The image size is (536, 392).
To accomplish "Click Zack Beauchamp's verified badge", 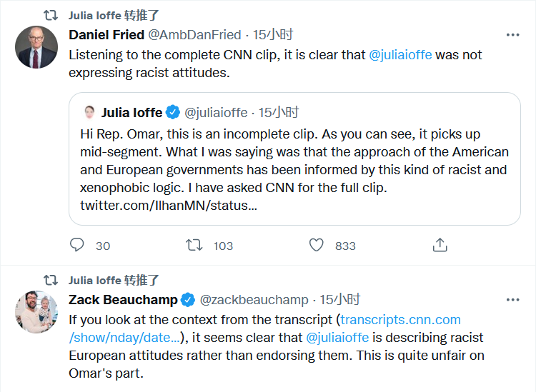I will [x=188, y=300].
